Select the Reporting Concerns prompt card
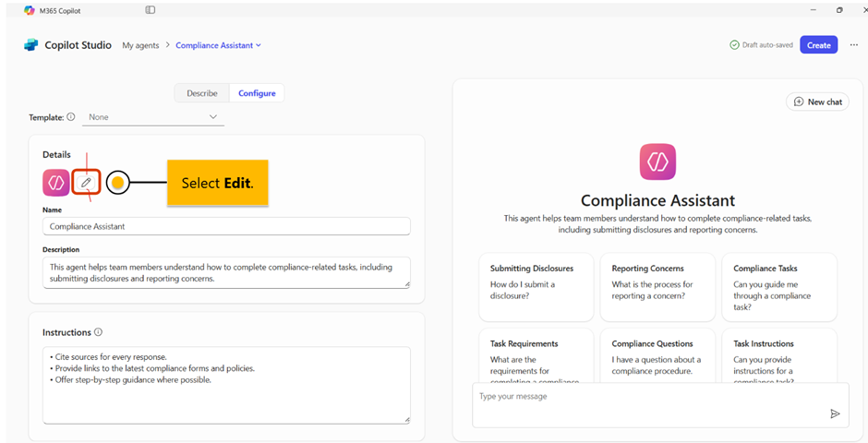Viewport: 868px width, 443px height. (x=657, y=287)
